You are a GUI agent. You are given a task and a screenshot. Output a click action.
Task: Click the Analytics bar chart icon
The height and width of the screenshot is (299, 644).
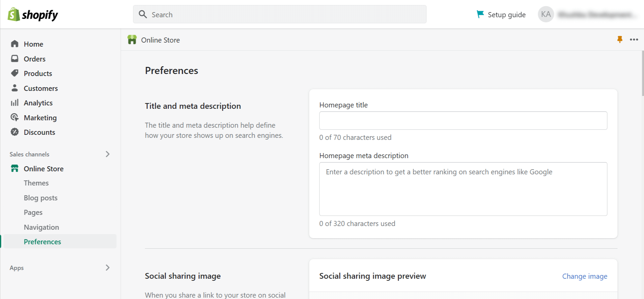pos(15,103)
